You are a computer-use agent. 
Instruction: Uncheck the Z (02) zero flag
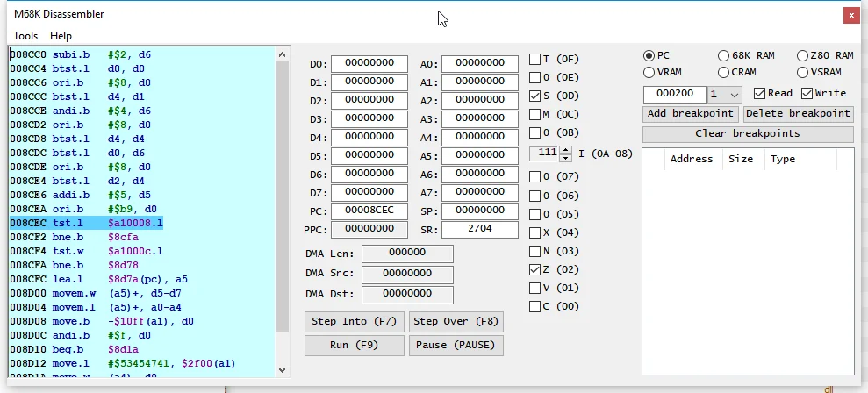534,270
